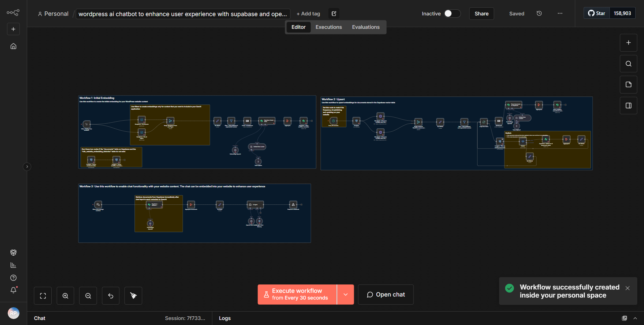Open notifications bell in sidebar
The width and height of the screenshot is (644, 325).
[x=13, y=290]
